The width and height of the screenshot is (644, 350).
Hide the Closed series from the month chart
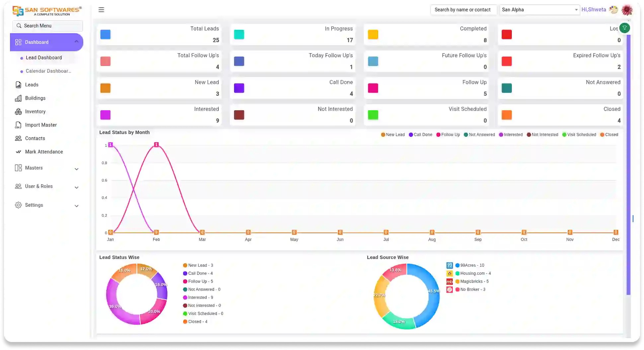pyautogui.click(x=609, y=134)
